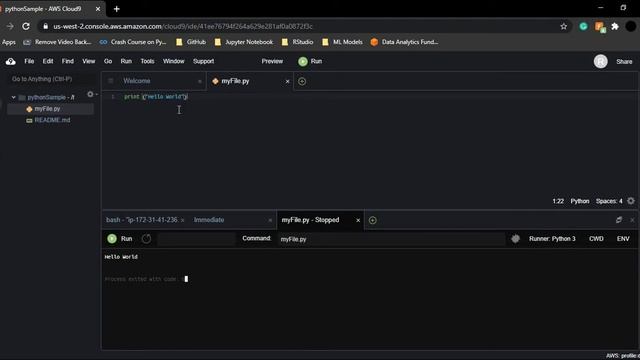Click the browser address bar URL
Image resolution: width=640 pixels, height=360 pixels.
click(183, 26)
